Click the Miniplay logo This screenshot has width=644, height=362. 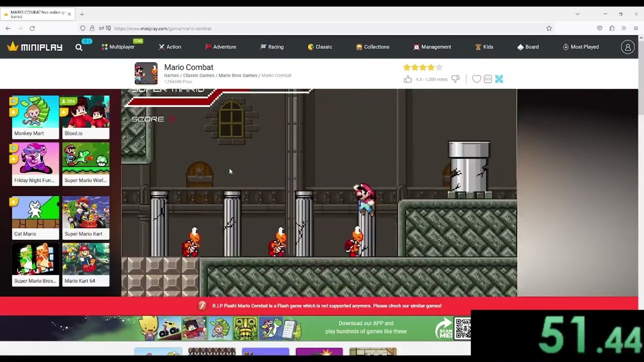pos(35,47)
